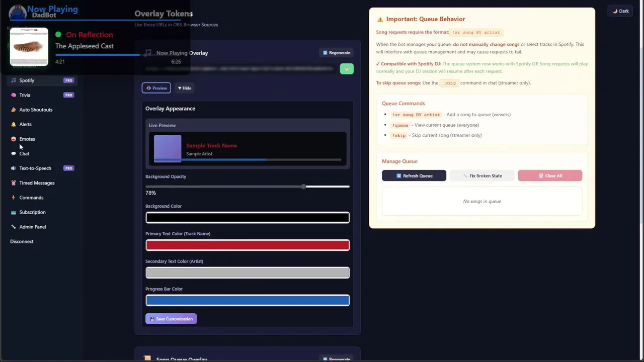Image resolution: width=644 pixels, height=362 pixels.
Task: Open the blue Progress Bar Color picker
Action: point(248,300)
